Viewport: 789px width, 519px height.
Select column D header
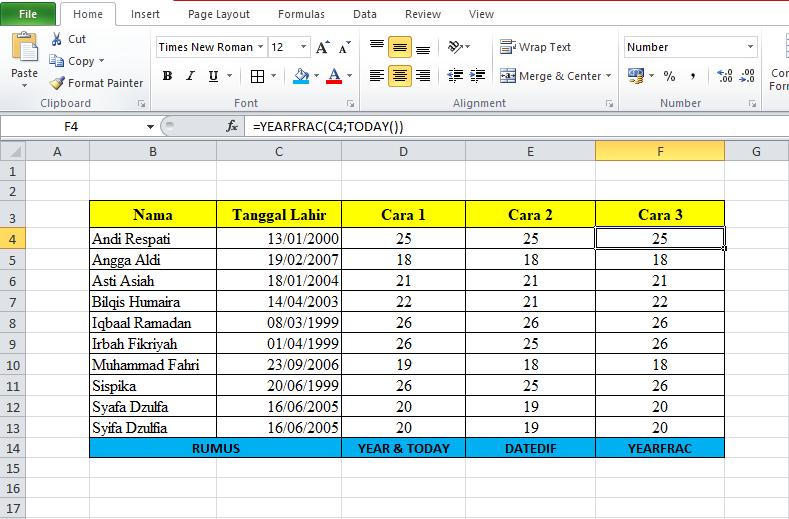point(403,151)
